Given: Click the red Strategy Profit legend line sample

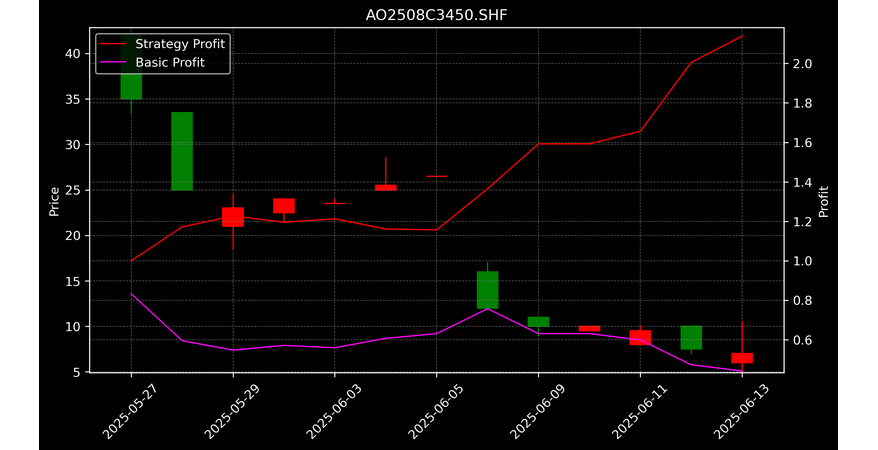Looking at the screenshot, I should tap(114, 44).
